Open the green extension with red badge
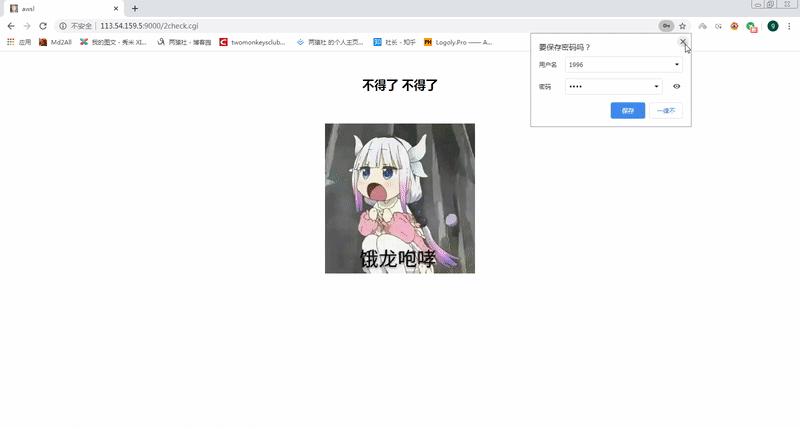Image resolution: width=800 pixels, height=429 pixels. click(751, 27)
